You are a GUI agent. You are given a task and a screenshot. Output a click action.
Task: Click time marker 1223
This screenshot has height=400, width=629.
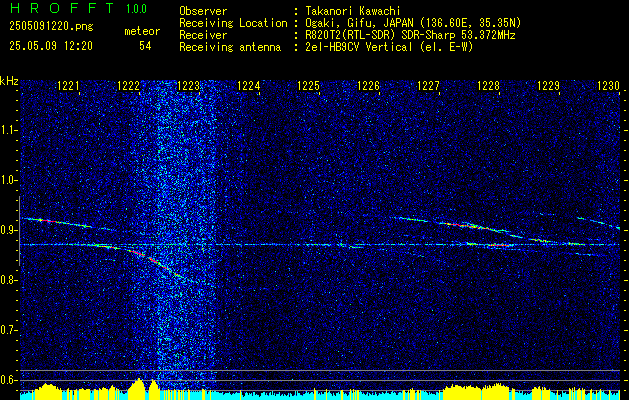[x=188, y=85]
